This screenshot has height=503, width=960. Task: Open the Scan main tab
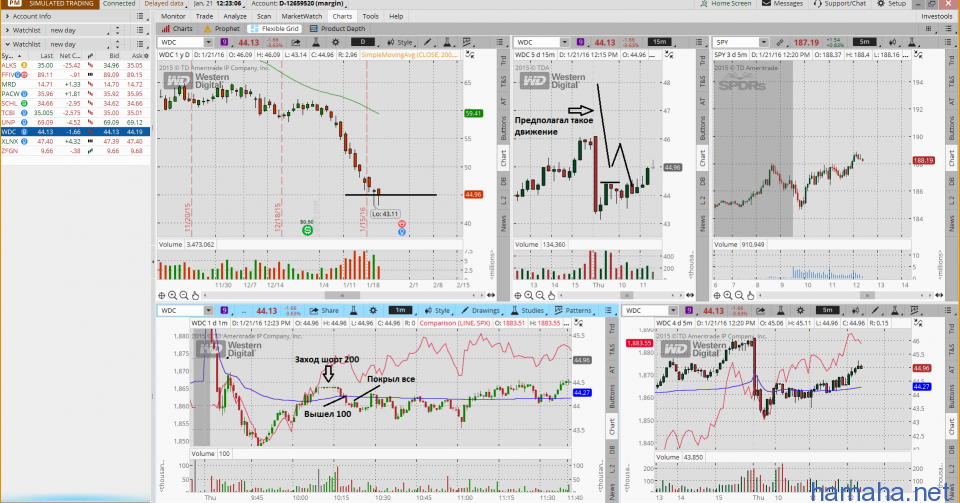tap(264, 17)
